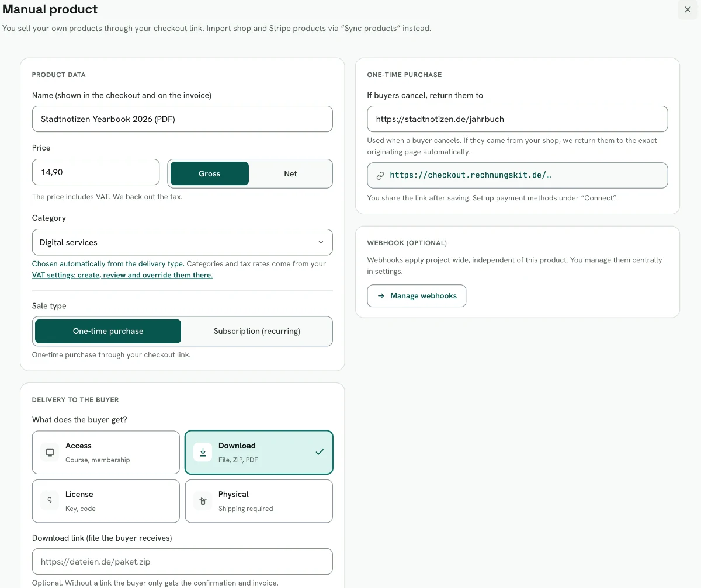Click the Category dropdown chevron
Viewport: 701px width, 588px height.
tap(321, 242)
